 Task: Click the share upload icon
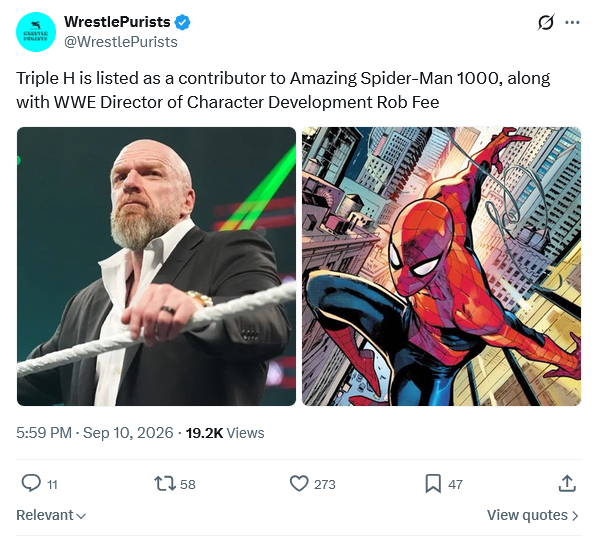[567, 483]
